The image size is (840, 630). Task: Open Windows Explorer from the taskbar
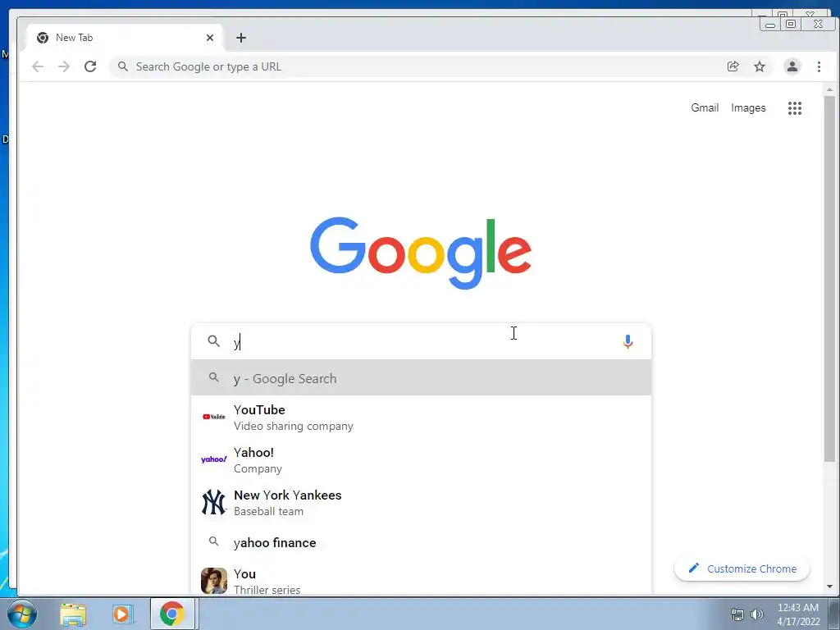point(73,614)
